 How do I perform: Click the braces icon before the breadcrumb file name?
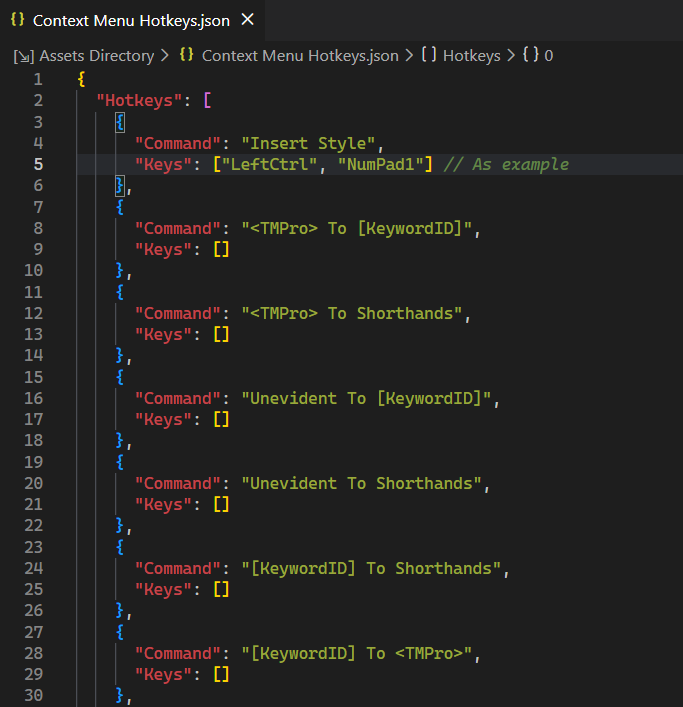[186, 56]
